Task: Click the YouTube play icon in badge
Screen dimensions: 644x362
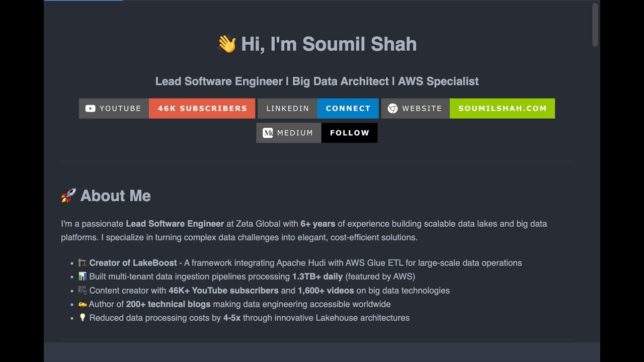Action: pyautogui.click(x=90, y=109)
